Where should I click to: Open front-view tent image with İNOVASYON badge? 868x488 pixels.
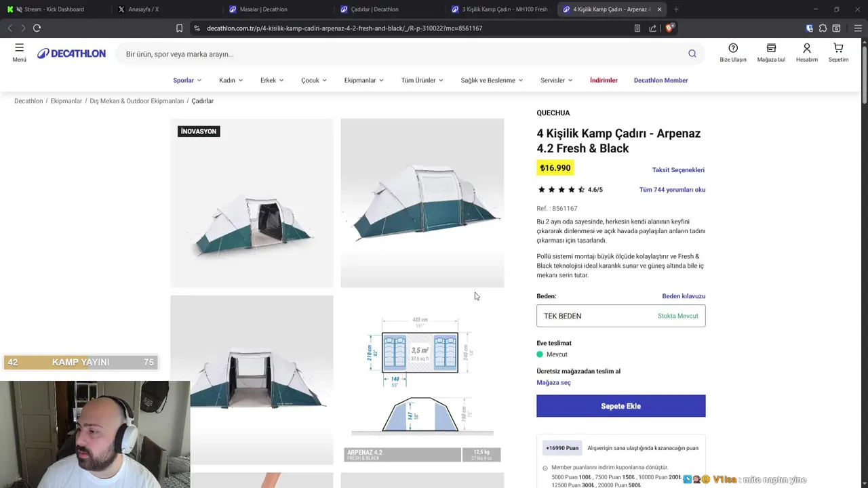click(x=252, y=203)
